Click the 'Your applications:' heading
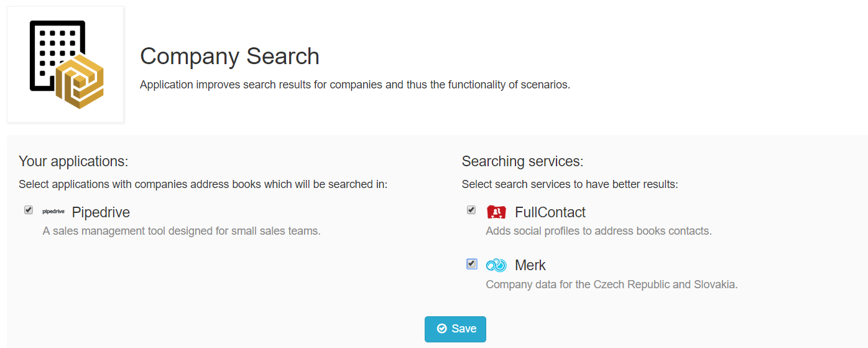Screen dimensions: 868x348 [73, 161]
